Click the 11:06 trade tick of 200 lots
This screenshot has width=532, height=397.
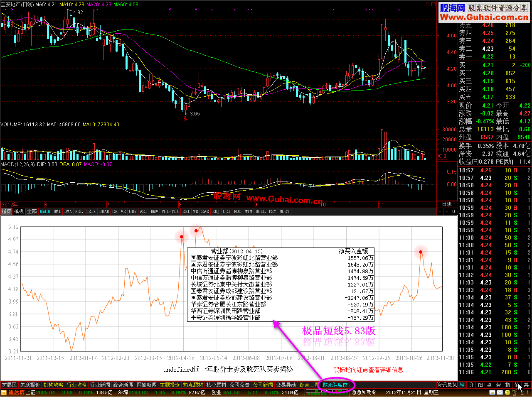point(495,372)
